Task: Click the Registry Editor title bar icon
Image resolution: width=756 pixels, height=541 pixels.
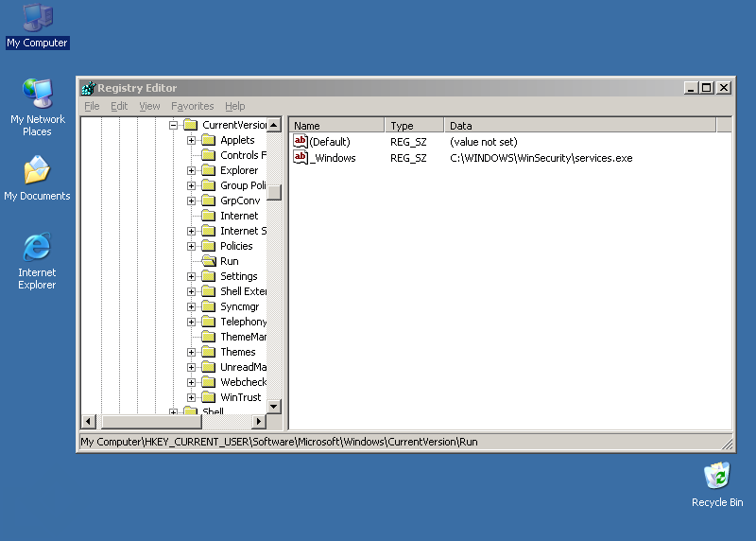Action: click(x=89, y=88)
